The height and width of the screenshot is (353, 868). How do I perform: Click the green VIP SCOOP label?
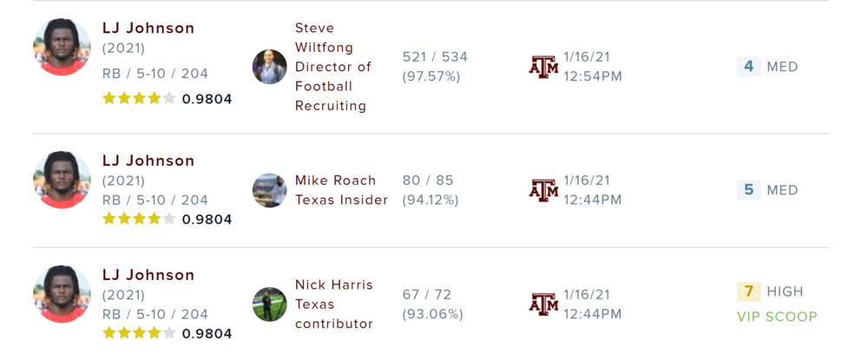[x=777, y=317]
